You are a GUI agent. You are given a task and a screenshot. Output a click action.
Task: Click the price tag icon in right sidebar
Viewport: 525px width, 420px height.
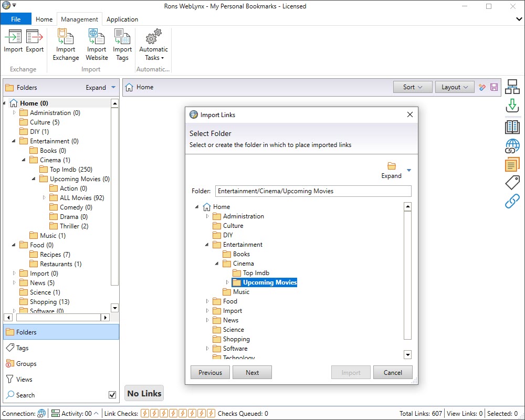tap(512, 182)
